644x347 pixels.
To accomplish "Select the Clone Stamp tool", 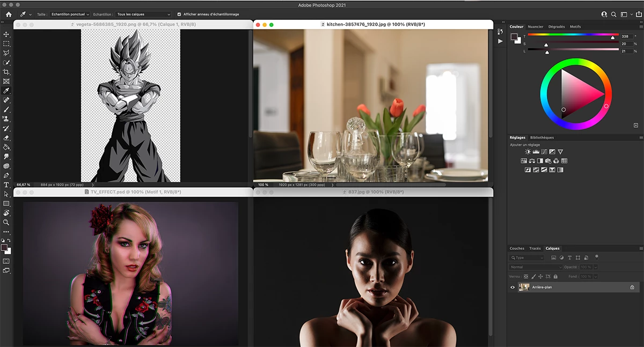I will pyautogui.click(x=6, y=119).
